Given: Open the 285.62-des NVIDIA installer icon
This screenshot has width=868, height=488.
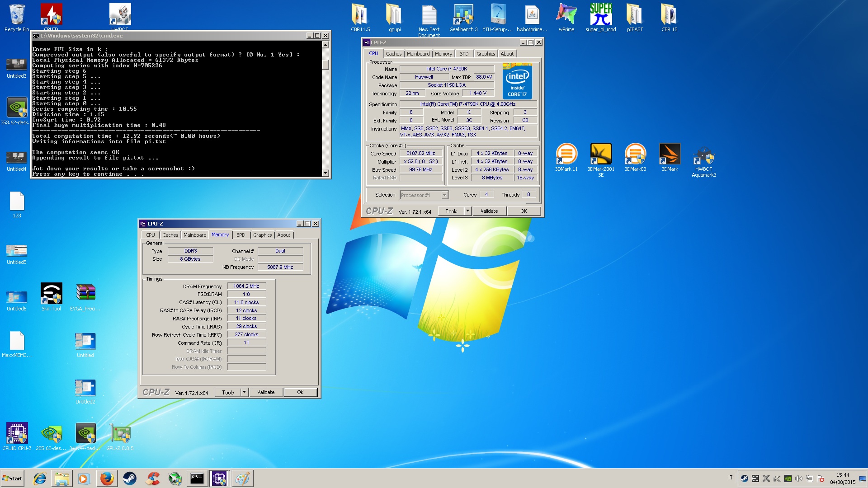Looking at the screenshot, I should [51, 436].
